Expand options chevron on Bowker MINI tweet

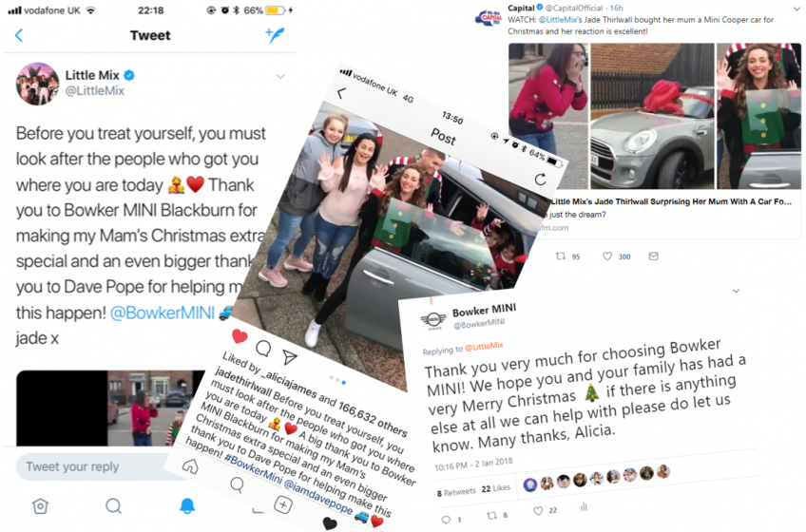[x=736, y=291]
